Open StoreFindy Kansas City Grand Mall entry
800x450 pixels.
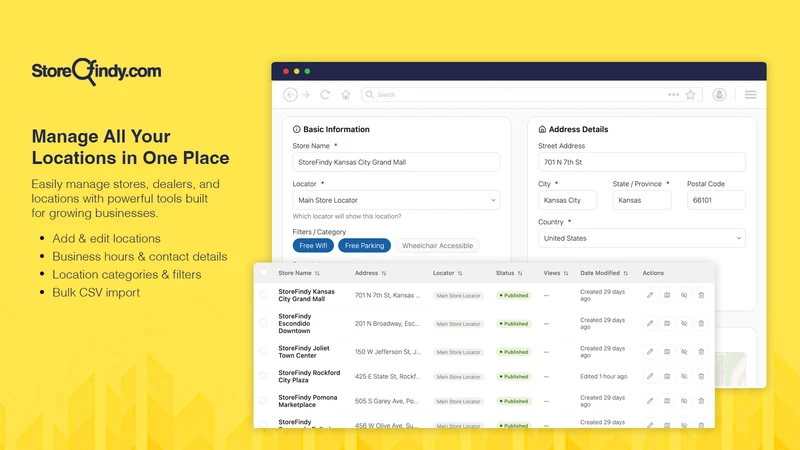[x=306, y=295]
